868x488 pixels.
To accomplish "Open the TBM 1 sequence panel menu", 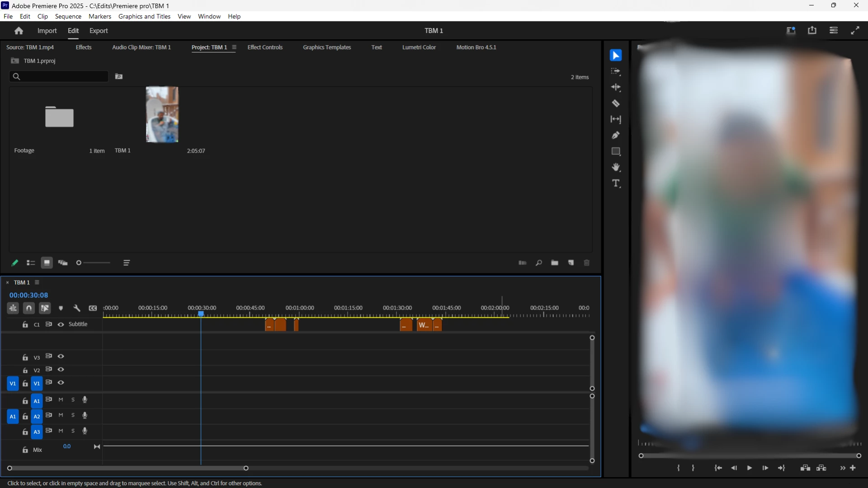I will click(37, 282).
